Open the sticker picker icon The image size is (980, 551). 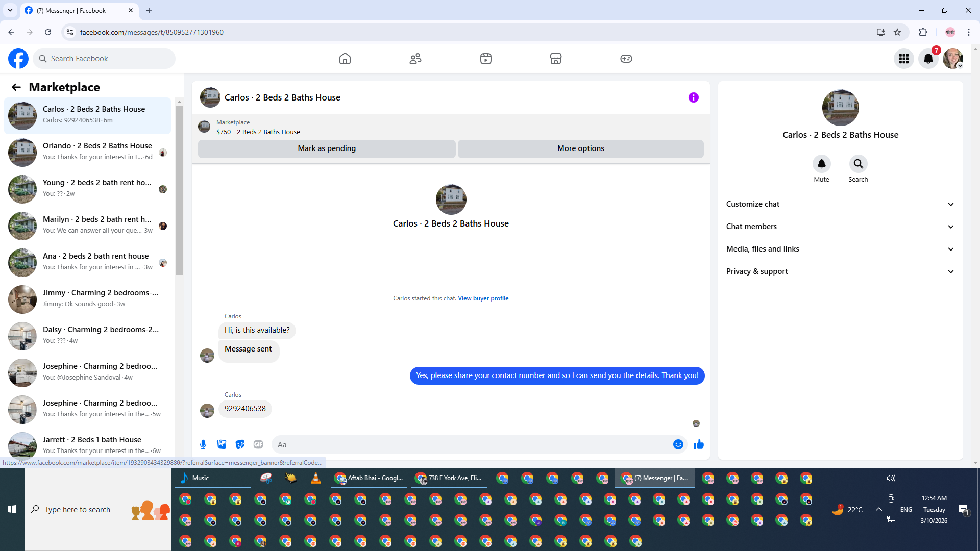coord(240,444)
